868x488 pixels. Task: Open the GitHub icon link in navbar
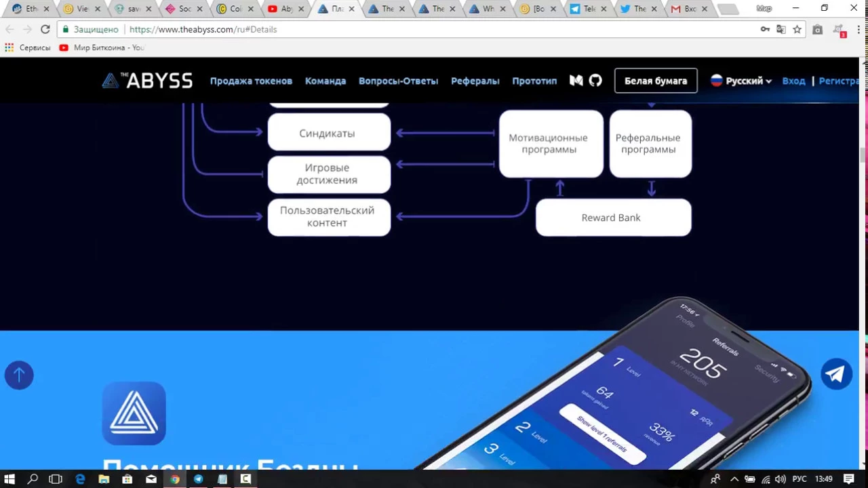595,81
